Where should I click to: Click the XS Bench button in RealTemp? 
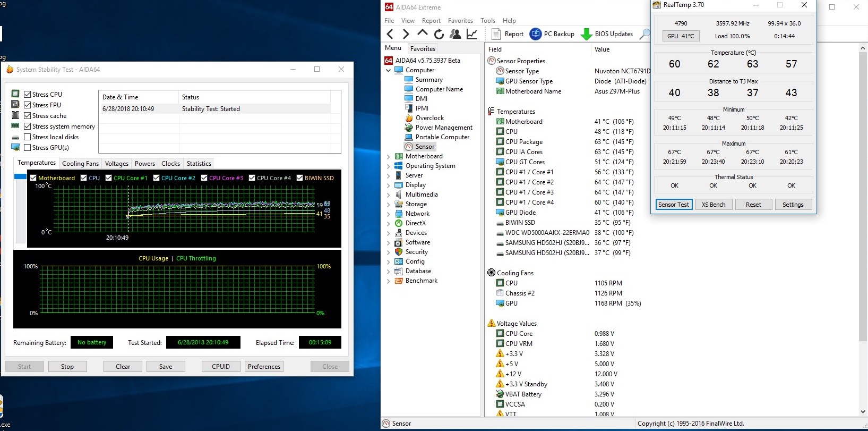pyautogui.click(x=713, y=205)
